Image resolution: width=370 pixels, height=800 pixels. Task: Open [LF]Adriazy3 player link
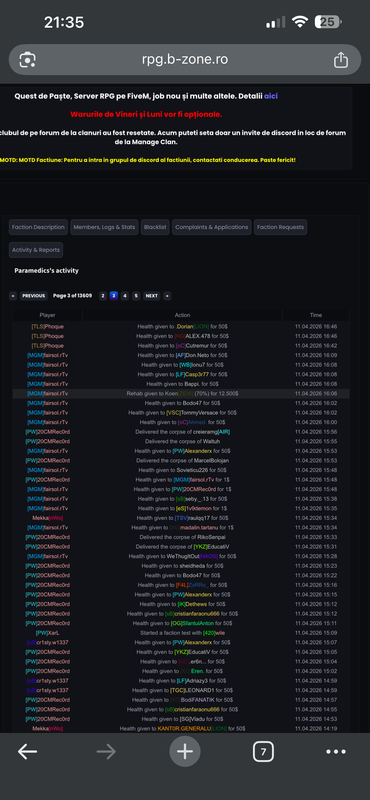193,681
